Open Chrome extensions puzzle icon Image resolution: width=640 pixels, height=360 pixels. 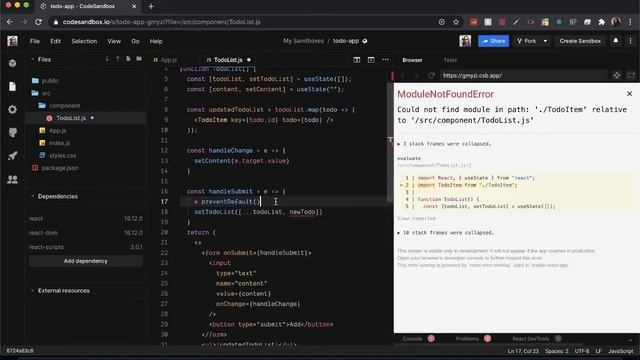point(601,22)
